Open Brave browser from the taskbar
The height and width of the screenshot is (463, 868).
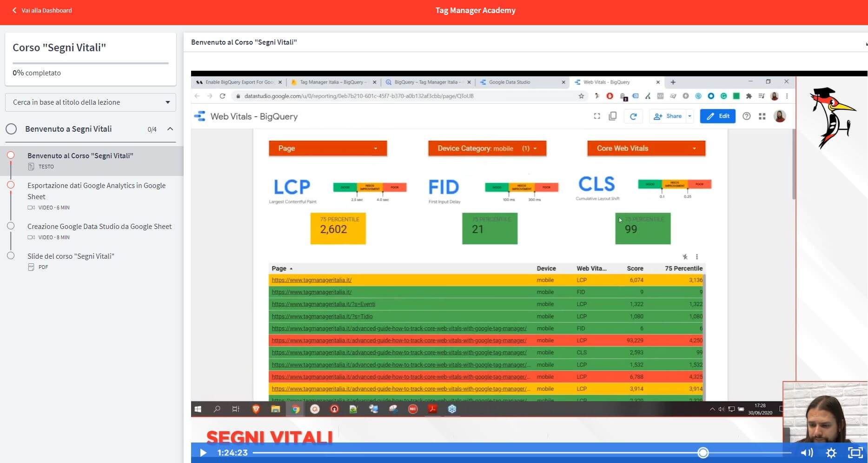[x=256, y=409]
